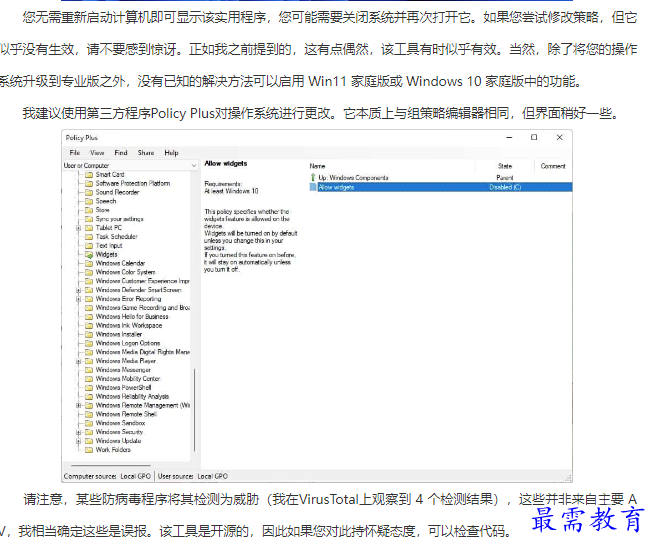Open the View menu

97,153
